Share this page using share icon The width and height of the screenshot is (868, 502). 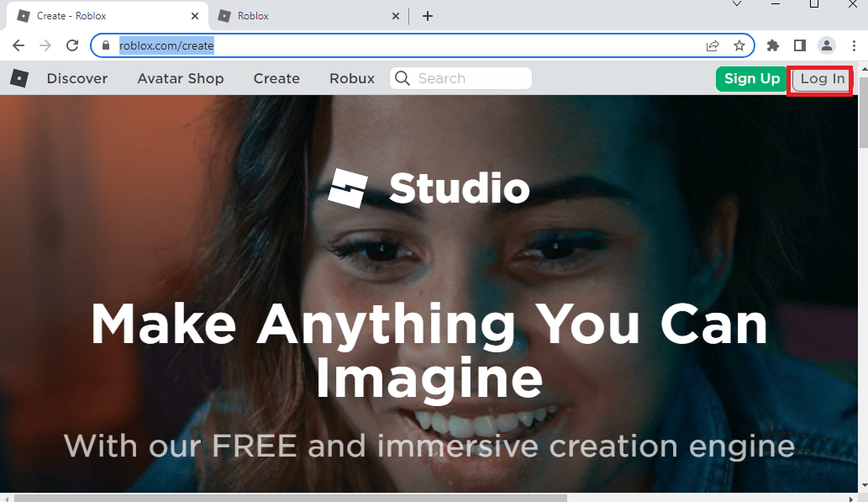(x=713, y=45)
